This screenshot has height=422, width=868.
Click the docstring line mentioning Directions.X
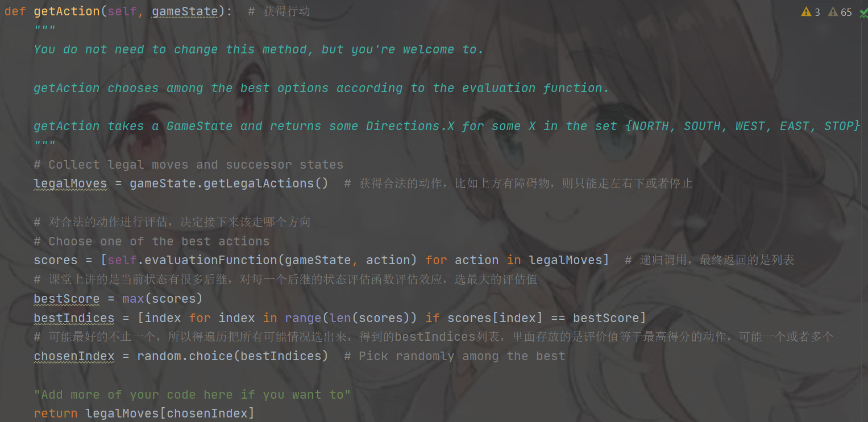pos(447,126)
